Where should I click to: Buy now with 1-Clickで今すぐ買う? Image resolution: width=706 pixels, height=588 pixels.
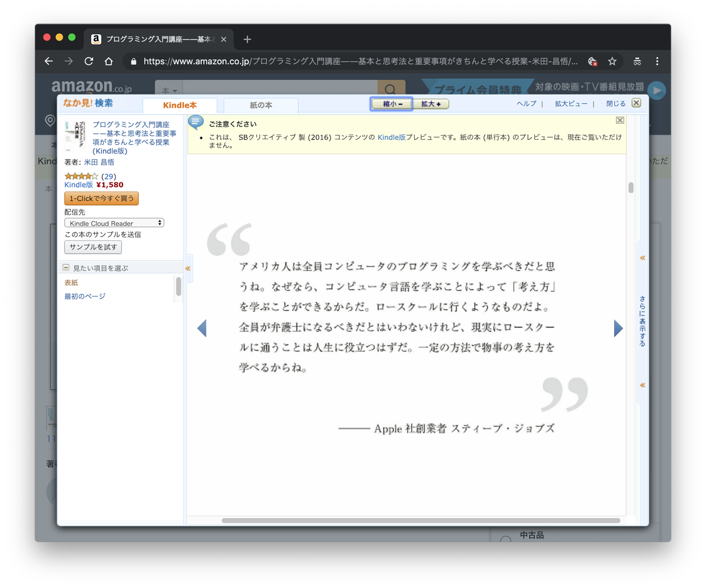click(101, 198)
